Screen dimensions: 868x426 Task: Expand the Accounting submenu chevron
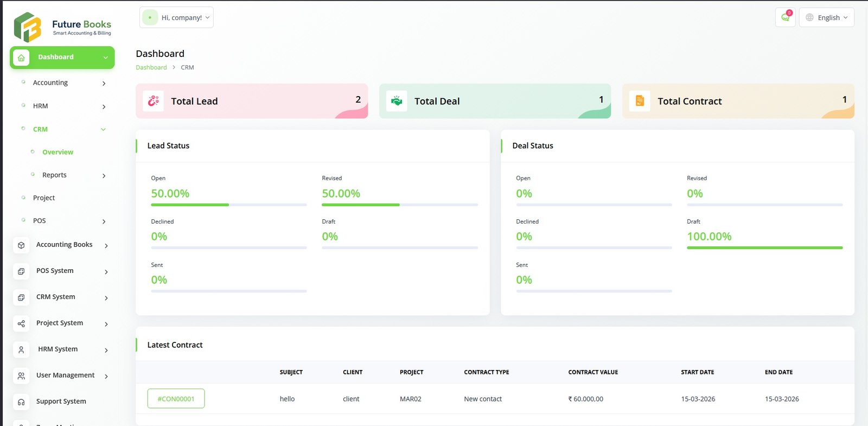pyautogui.click(x=104, y=84)
